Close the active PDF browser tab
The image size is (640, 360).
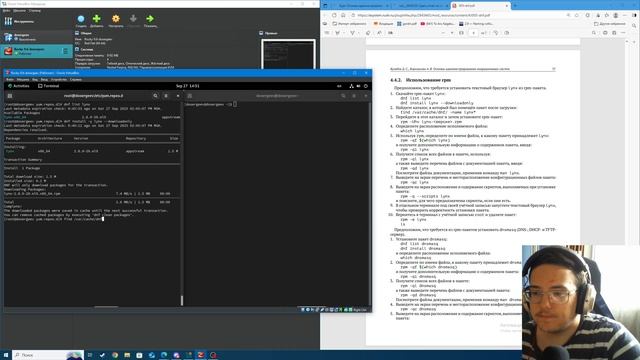click(x=507, y=6)
